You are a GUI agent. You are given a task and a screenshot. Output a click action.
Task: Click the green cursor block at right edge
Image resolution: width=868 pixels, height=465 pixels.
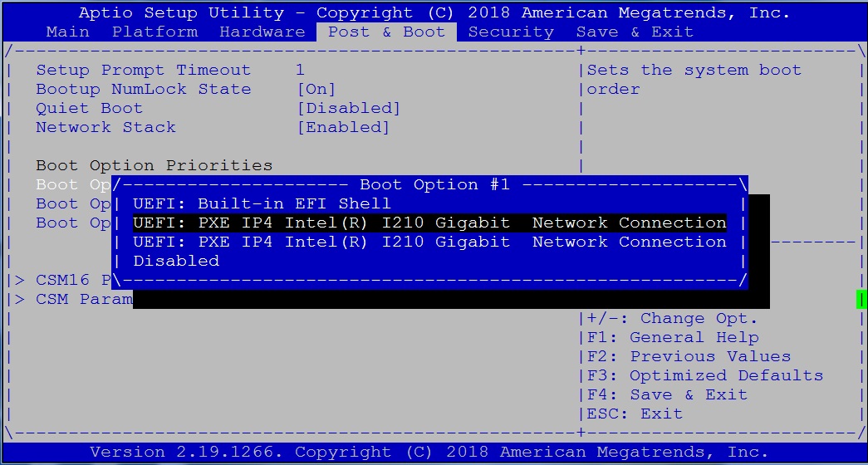click(861, 300)
